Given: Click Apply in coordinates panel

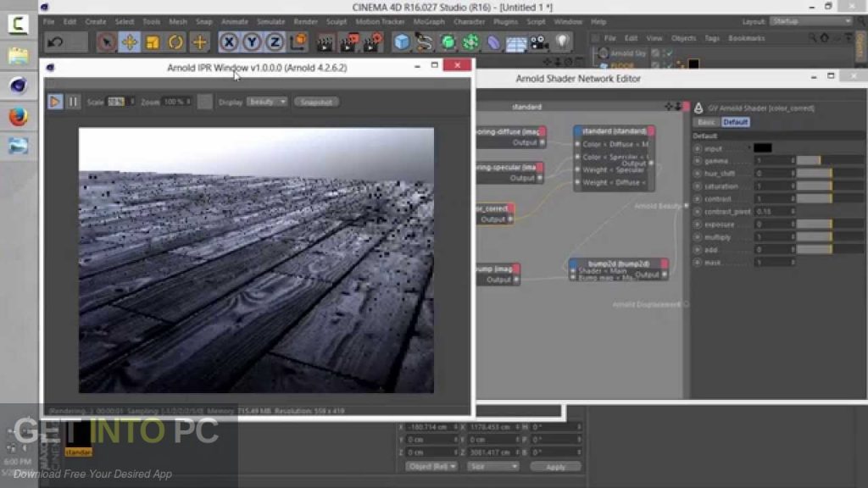Looking at the screenshot, I should click(x=555, y=467).
